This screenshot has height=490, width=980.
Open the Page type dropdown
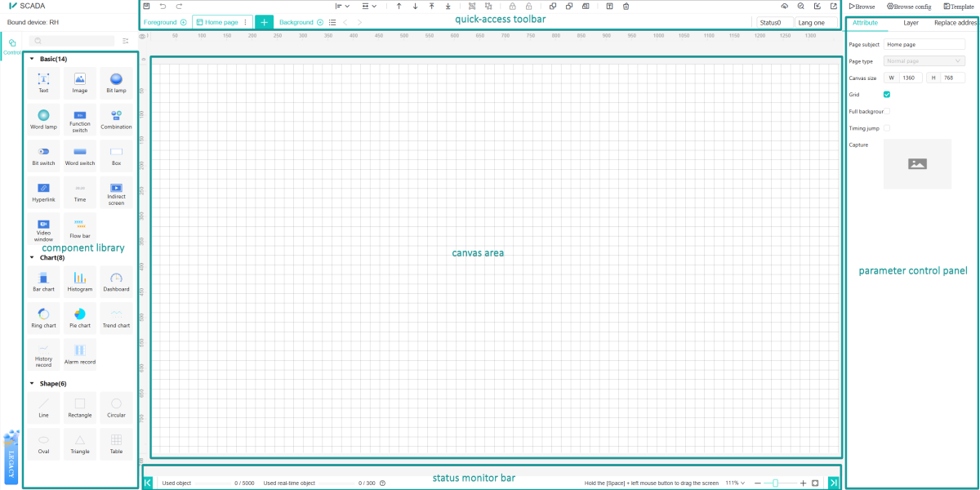click(x=924, y=60)
